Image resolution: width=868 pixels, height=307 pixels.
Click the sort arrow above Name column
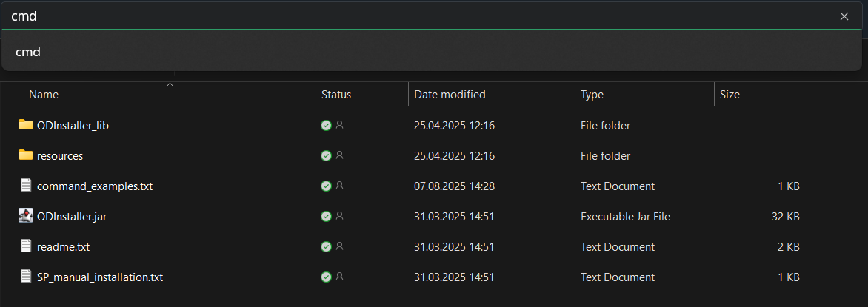[170, 85]
